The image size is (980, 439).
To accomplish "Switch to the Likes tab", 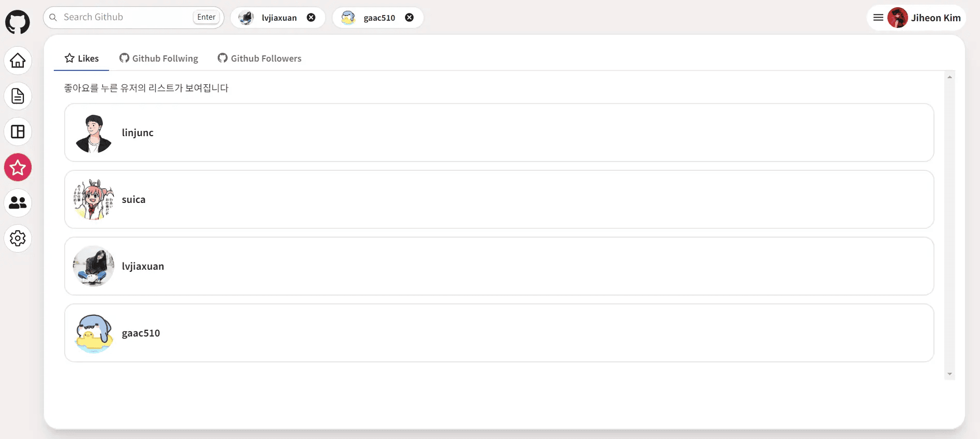I will tap(81, 58).
